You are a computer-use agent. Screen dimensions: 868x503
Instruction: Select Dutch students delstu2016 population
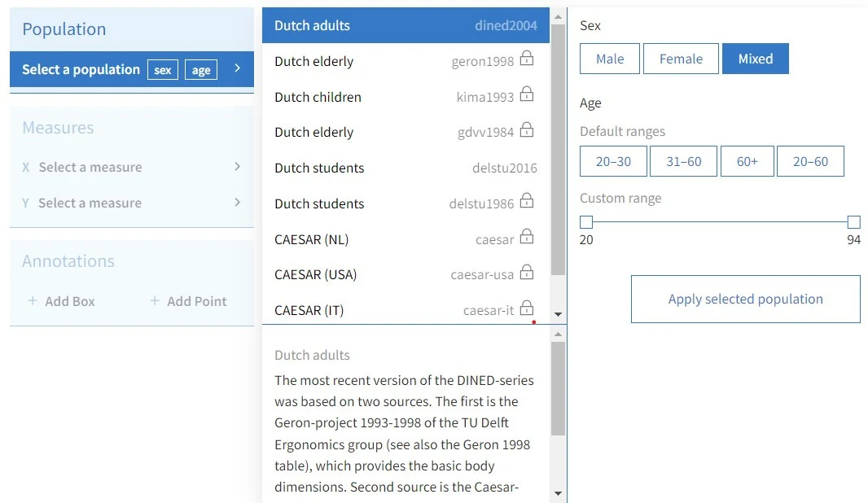[x=406, y=168]
